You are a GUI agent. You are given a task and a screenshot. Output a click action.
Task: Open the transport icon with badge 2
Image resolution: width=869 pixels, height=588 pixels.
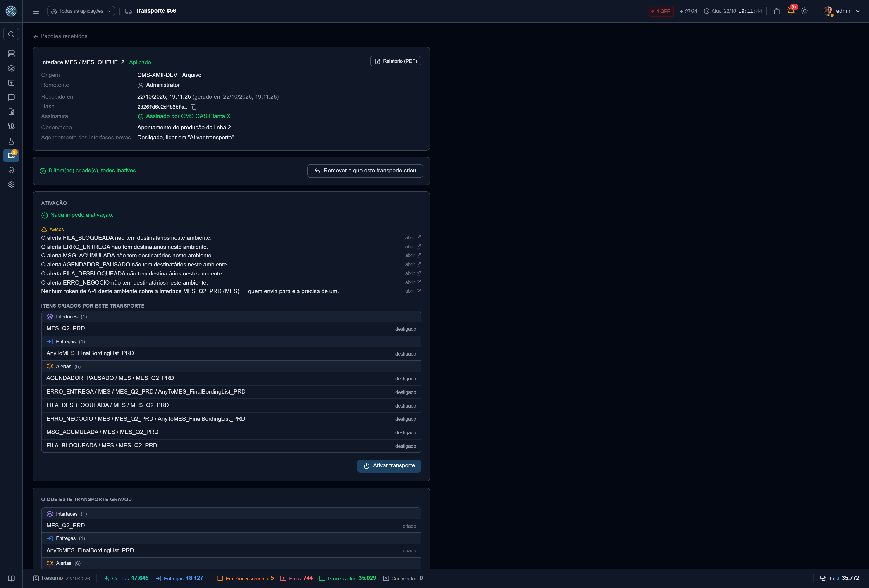coord(11,155)
